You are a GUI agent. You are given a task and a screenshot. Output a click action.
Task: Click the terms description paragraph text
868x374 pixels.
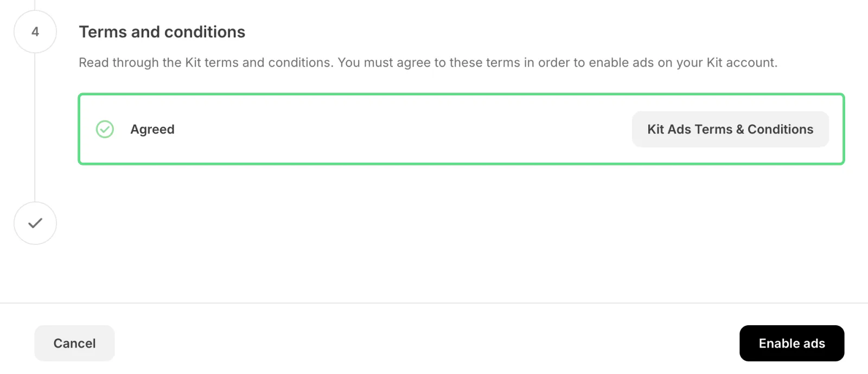427,63
